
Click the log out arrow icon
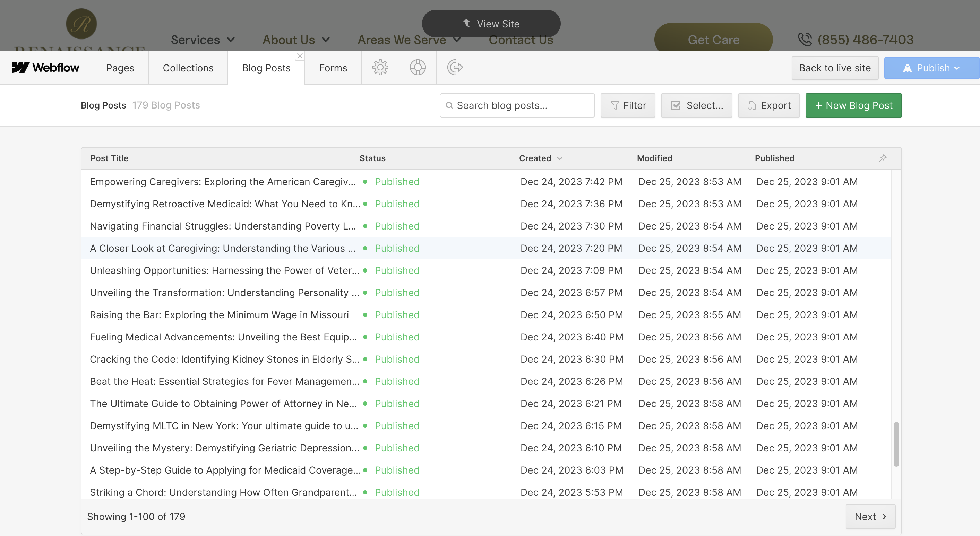pos(455,68)
